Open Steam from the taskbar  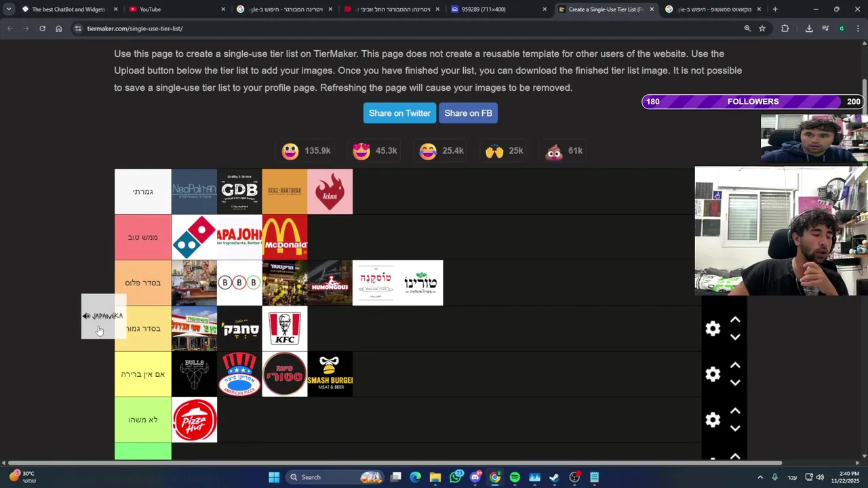click(554, 477)
